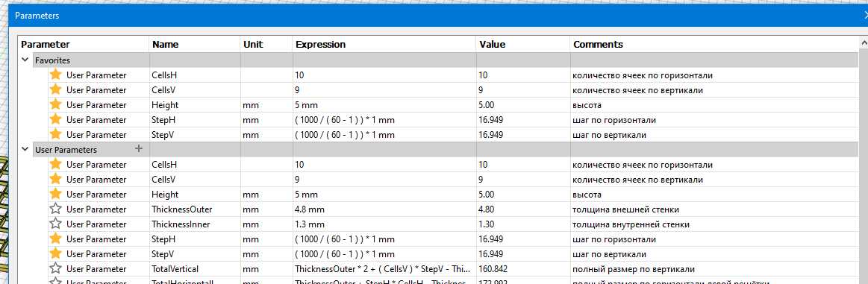The image size is (868, 284).
Task: Select CellsH name in Favorites group
Action: coord(195,75)
